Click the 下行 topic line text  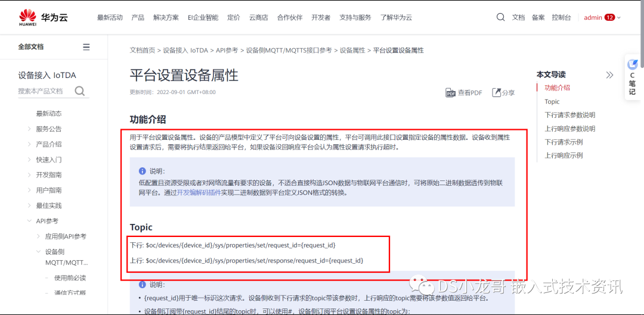[233, 245]
